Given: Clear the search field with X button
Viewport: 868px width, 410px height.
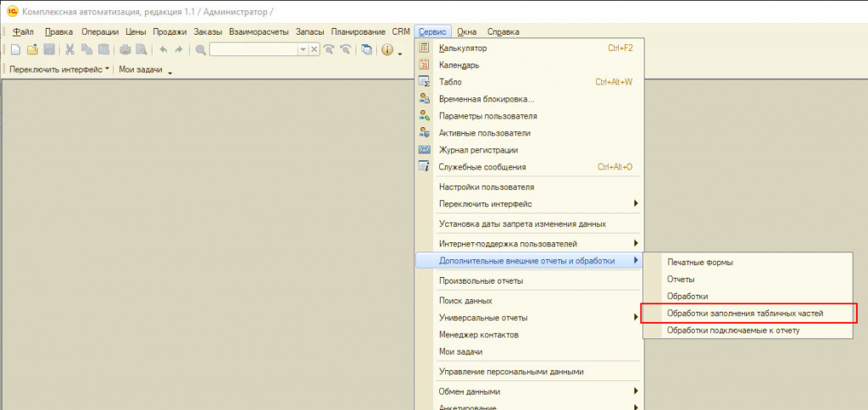Looking at the screenshot, I should [314, 50].
